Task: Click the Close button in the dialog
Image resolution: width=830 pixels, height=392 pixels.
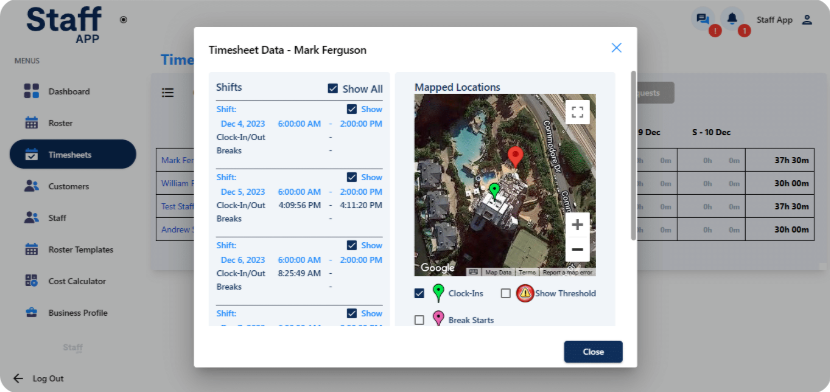Action: click(x=593, y=352)
